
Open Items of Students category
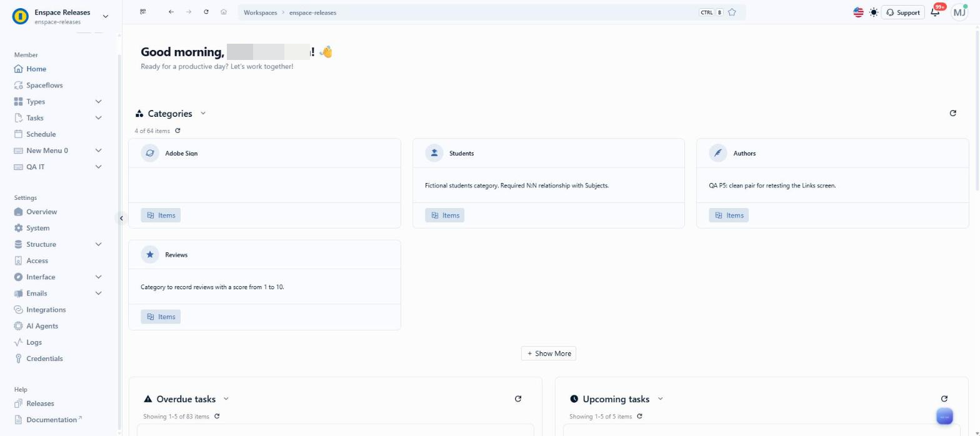pos(445,215)
